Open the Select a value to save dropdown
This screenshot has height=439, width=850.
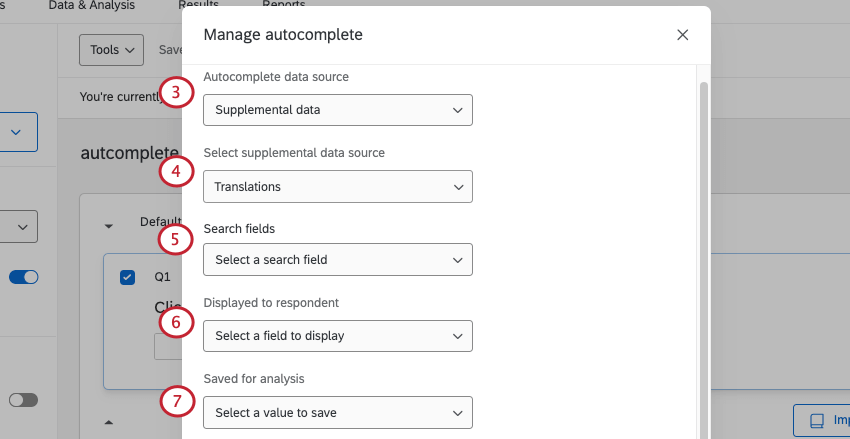(337, 412)
